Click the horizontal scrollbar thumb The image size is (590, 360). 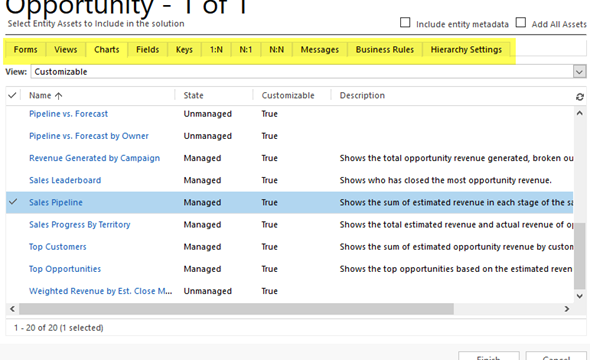click(x=236, y=309)
